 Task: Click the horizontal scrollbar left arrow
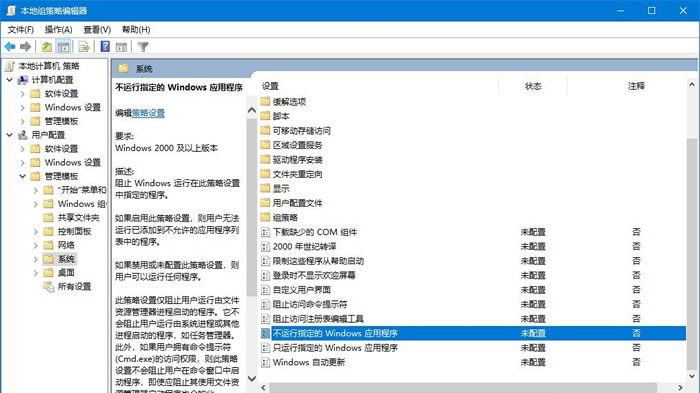coord(264,388)
